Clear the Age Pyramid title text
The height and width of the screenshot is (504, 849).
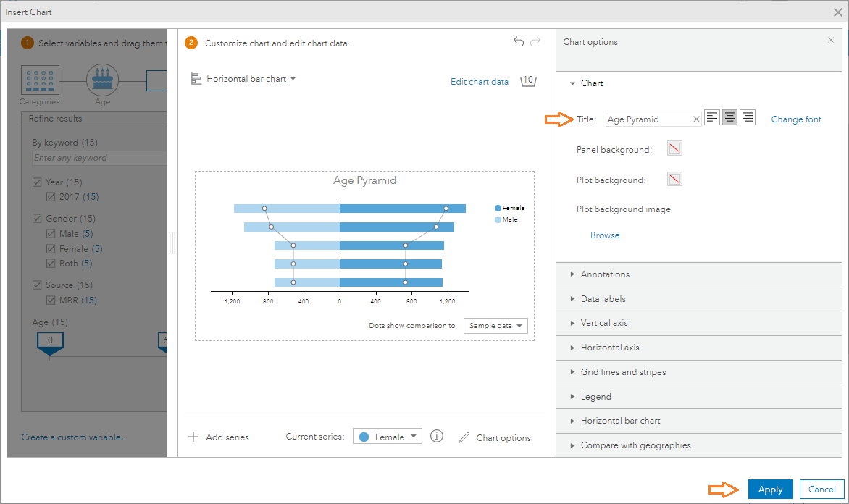coord(696,119)
